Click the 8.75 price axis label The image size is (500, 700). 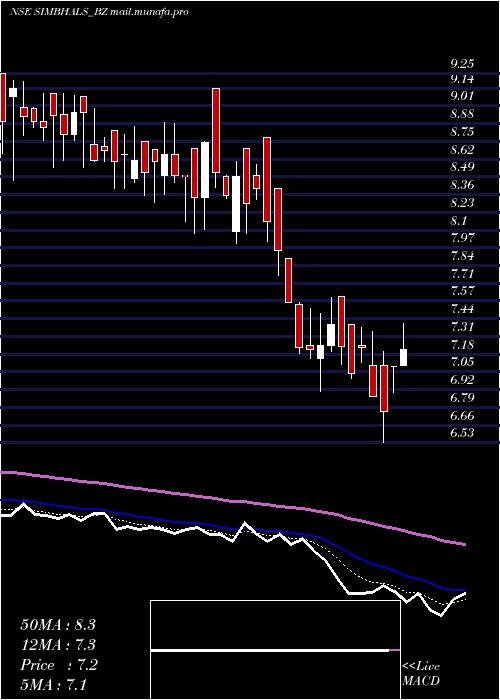[x=462, y=132]
